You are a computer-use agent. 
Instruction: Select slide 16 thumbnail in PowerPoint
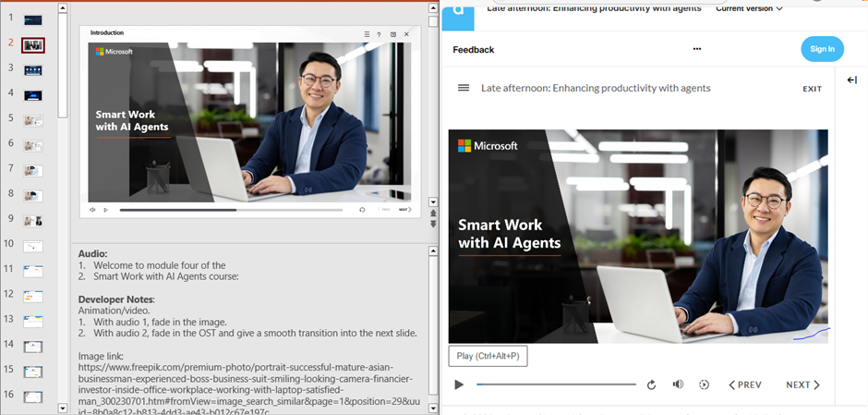click(33, 397)
